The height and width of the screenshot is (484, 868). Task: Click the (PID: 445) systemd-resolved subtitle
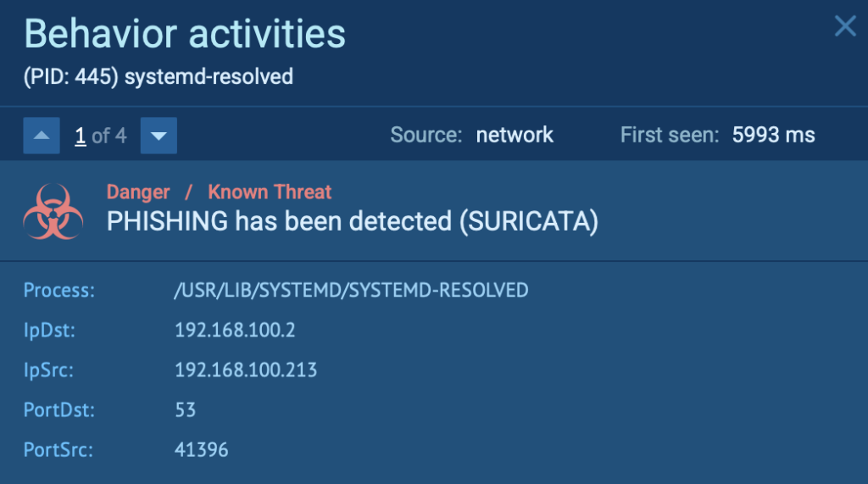(158, 77)
